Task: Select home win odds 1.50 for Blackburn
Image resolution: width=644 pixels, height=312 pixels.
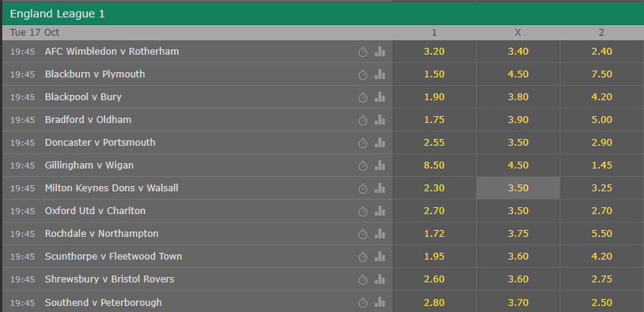Action: (434, 74)
